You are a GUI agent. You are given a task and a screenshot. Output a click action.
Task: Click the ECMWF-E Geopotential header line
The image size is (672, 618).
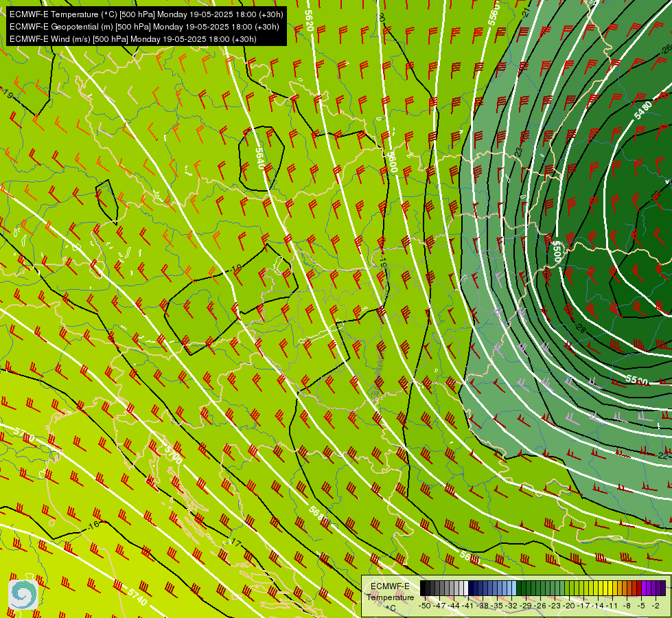click(144, 27)
